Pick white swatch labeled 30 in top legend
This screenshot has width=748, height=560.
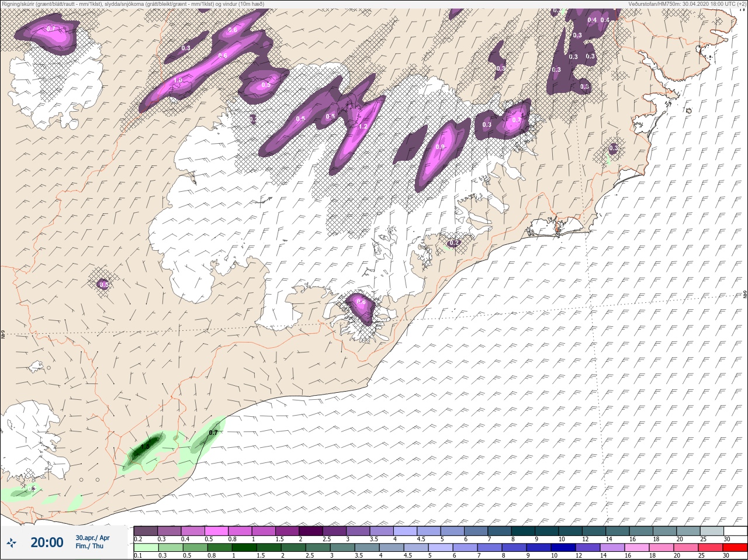pos(736,531)
